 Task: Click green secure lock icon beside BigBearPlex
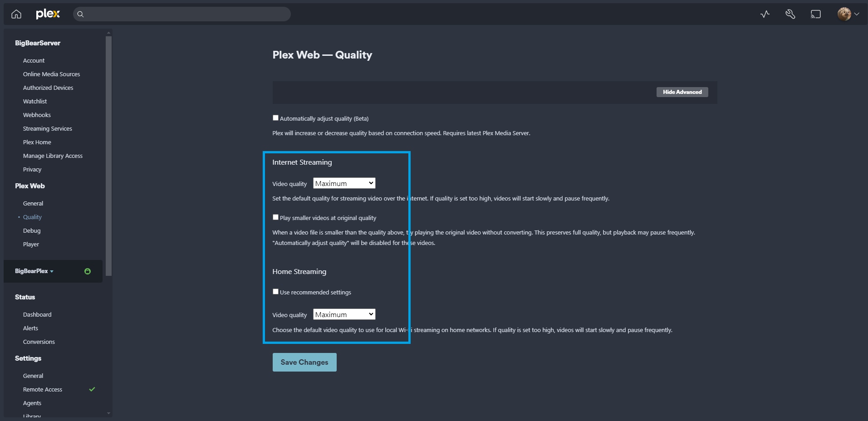(x=88, y=271)
